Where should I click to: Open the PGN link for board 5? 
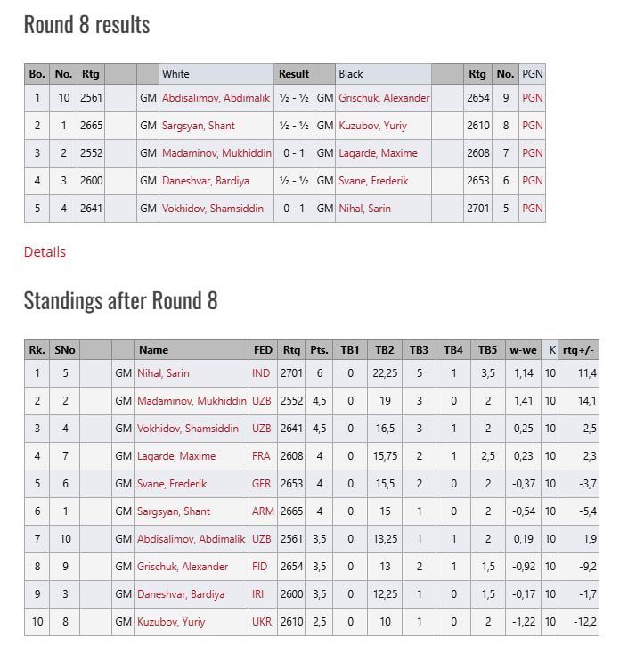pyautogui.click(x=532, y=209)
